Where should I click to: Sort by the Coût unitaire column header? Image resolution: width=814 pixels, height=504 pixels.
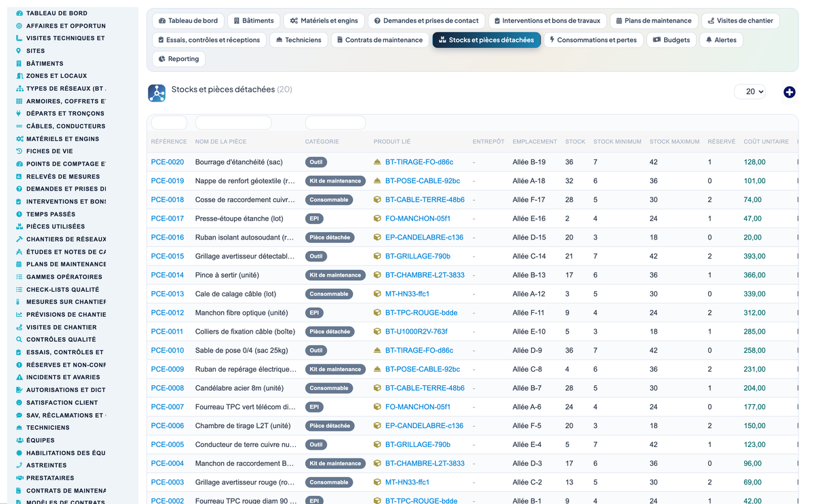(766, 142)
